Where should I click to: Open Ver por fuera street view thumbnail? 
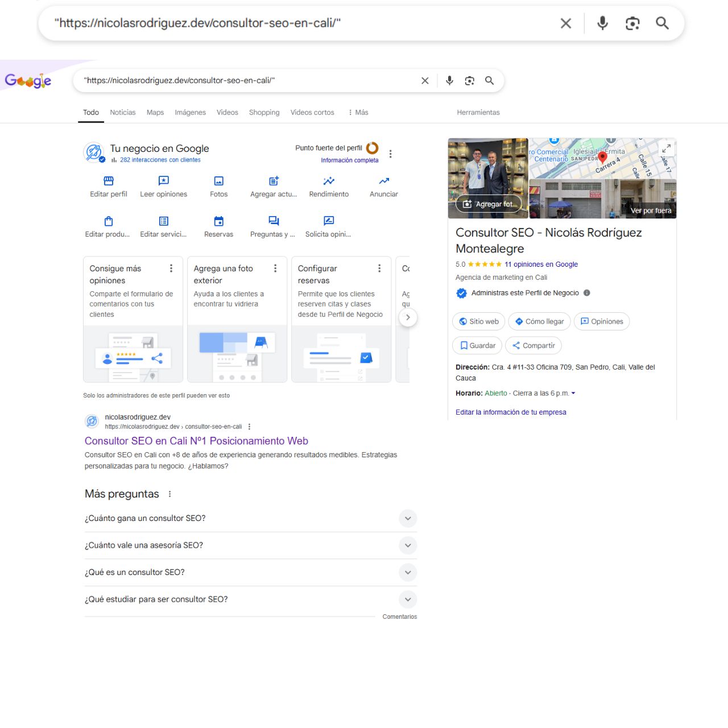pyautogui.click(x=603, y=199)
